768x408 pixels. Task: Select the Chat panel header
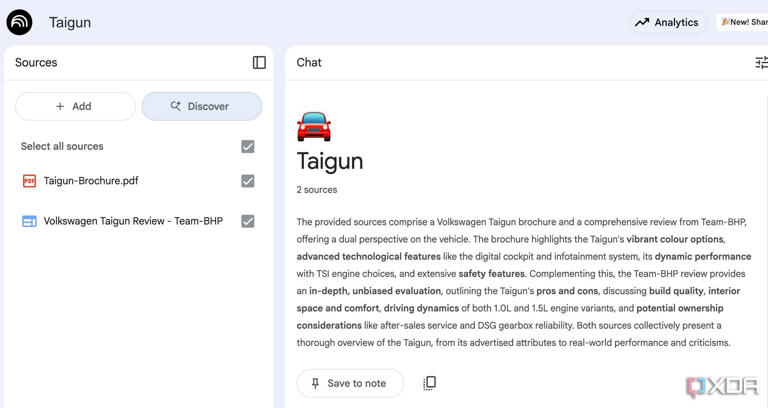(309, 63)
